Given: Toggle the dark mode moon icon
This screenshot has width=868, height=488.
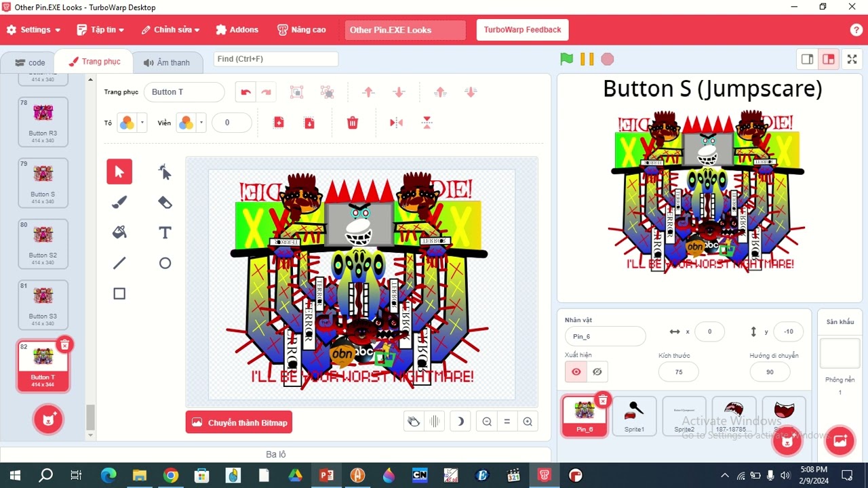Looking at the screenshot, I should point(460,422).
